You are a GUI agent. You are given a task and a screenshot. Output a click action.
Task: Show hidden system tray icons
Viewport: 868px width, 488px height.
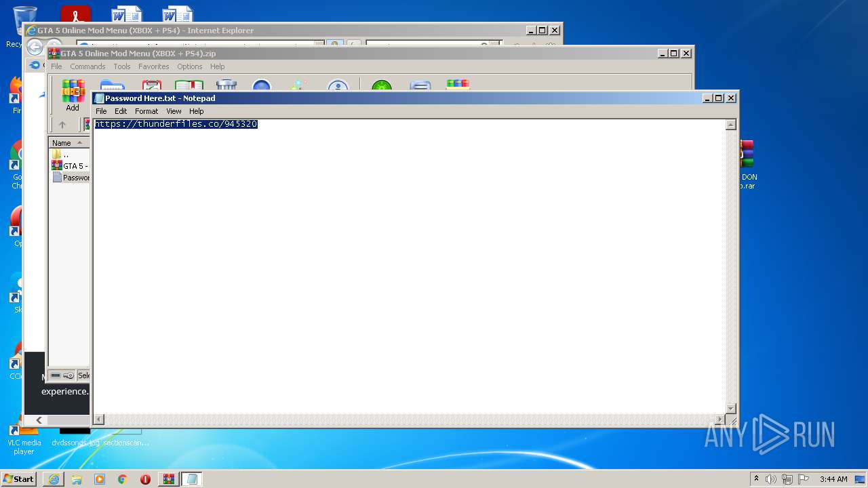(x=756, y=479)
